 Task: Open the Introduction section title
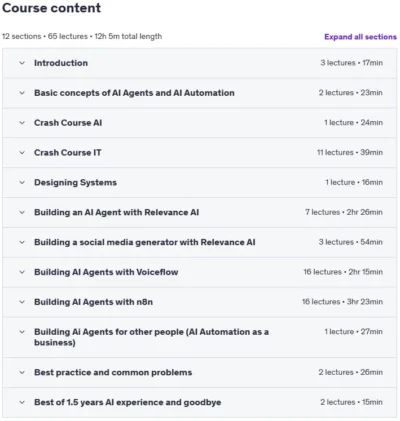(61, 63)
